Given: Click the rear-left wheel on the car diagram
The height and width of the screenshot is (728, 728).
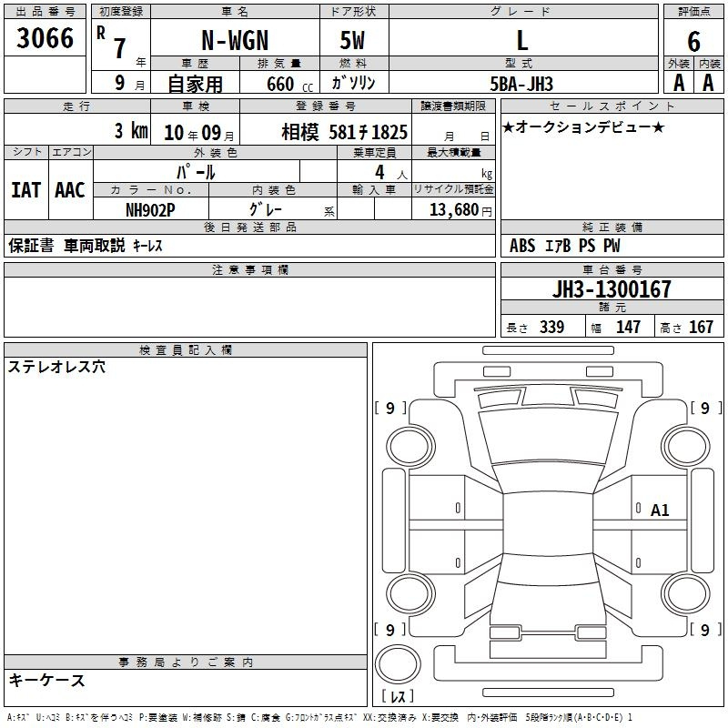Looking at the screenshot, I should pos(412,592).
